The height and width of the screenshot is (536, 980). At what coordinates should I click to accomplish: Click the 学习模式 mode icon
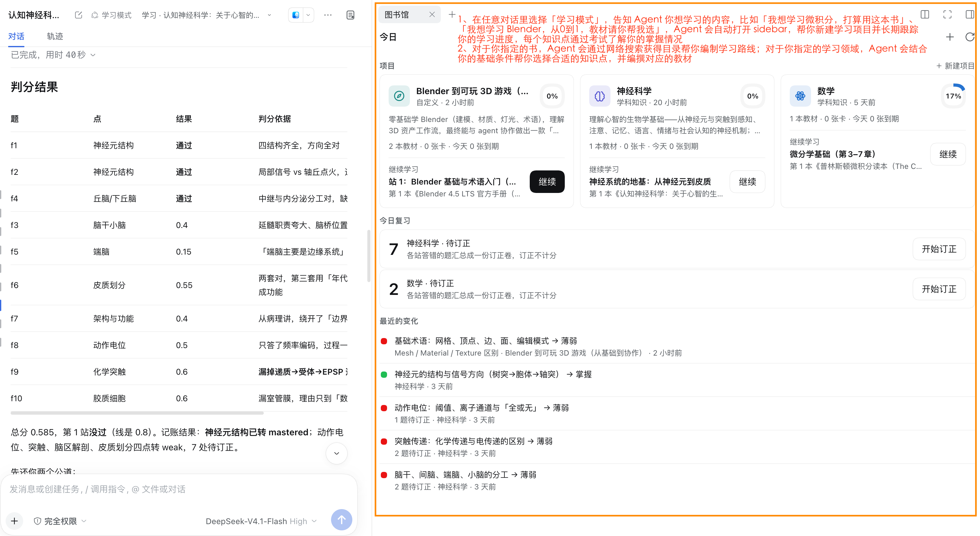point(95,15)
